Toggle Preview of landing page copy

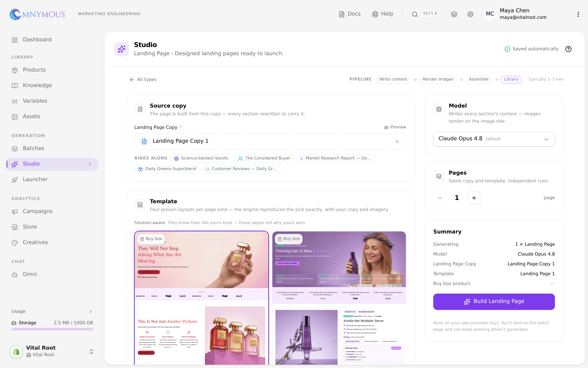(395, 127)
